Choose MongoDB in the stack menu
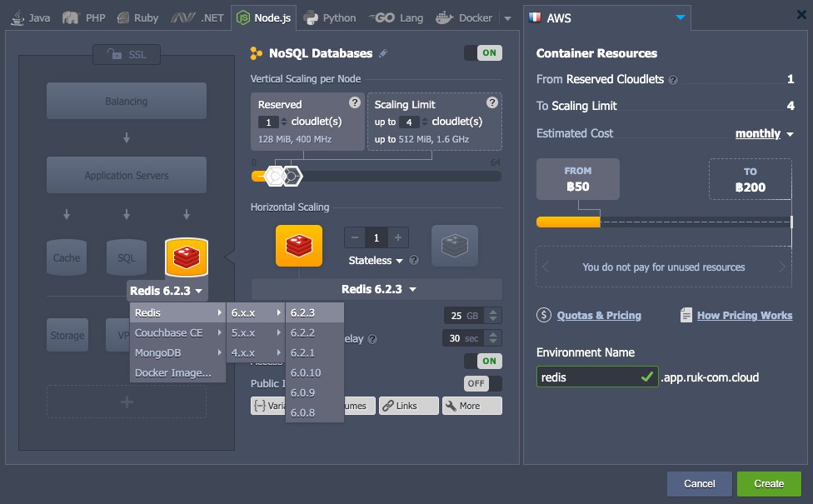813x504 pixels. click(178, 352)
